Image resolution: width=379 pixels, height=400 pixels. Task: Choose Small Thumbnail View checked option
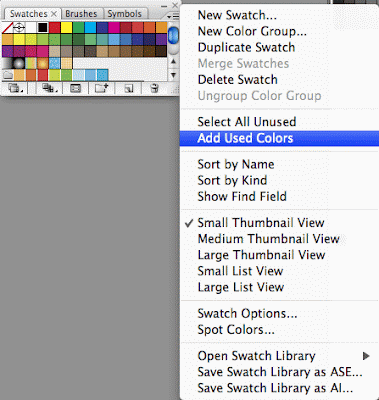click(261, 223)
